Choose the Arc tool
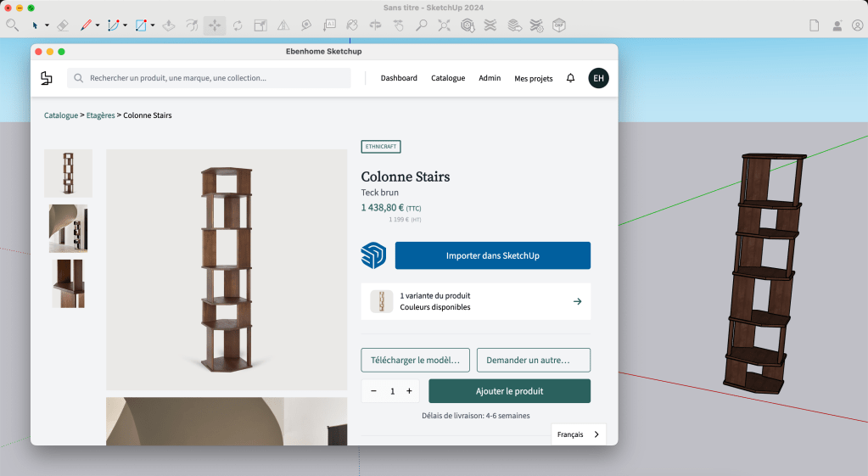Viewport: 868px width, 476px height. (114, 25)
